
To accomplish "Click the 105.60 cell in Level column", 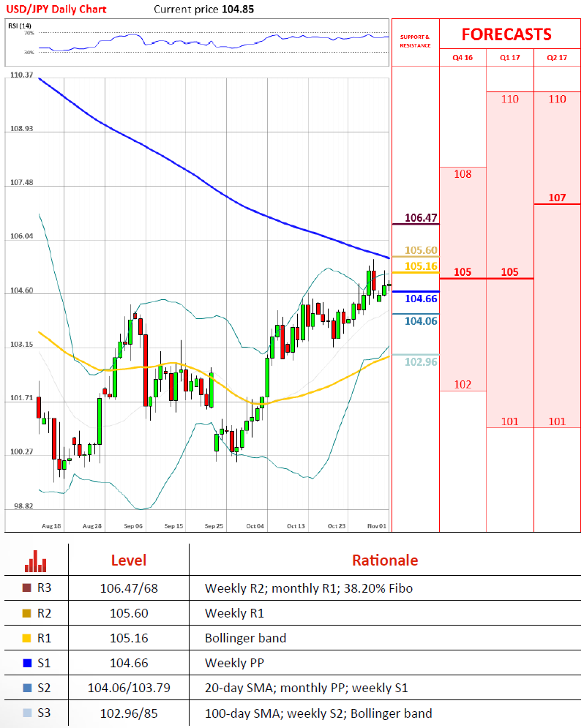I will click(x=129, y=613).
